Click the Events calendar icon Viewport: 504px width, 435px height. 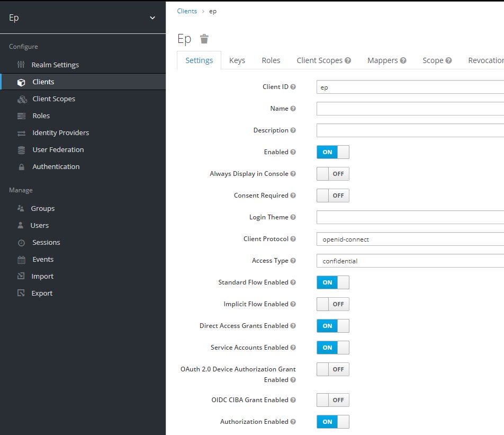(x=21, y=260)
